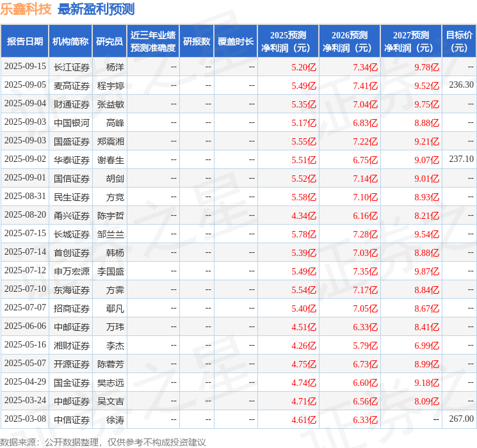Select 国金证券 institution cell
The image size is (477, 448).
[x=72, y=383]
